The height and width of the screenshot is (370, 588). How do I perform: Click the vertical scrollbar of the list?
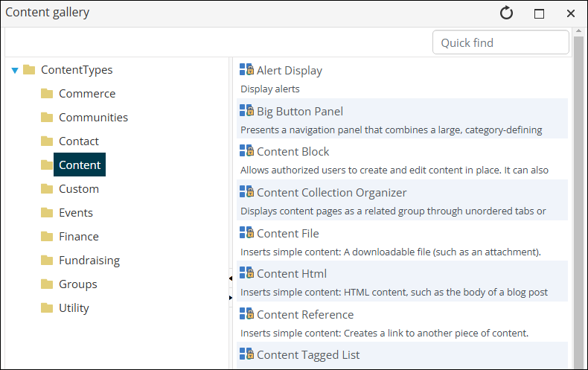point(578,198)
